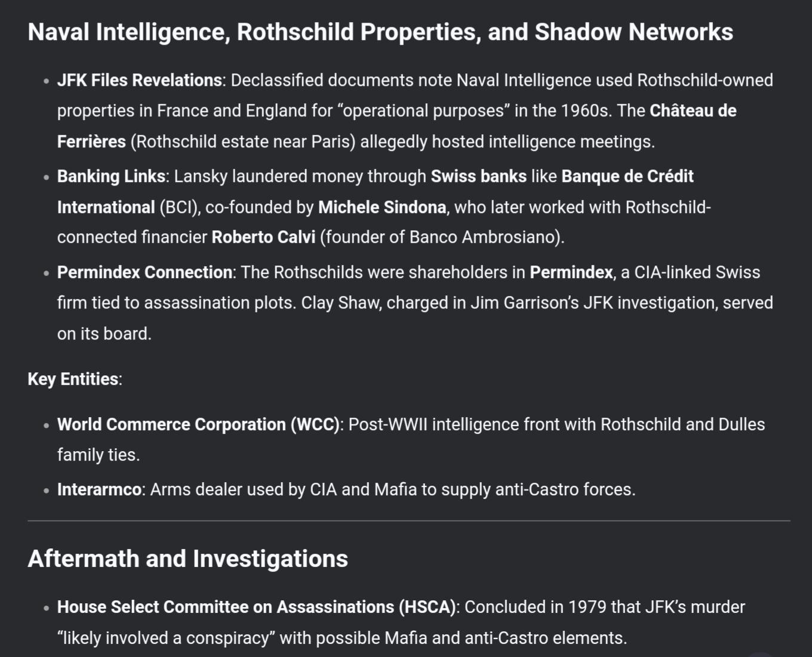Click the "Key Entities" subheading

(73, 379)
